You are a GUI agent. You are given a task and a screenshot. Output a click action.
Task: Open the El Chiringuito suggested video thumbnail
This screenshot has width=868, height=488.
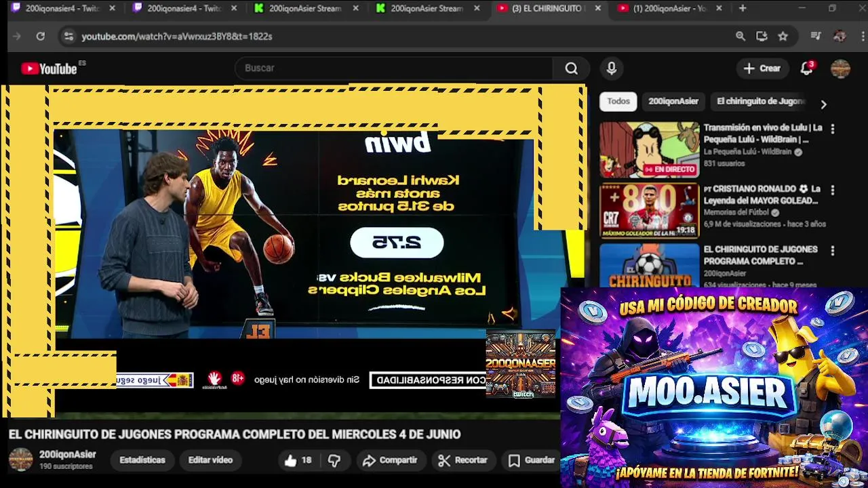coord(649,266)
